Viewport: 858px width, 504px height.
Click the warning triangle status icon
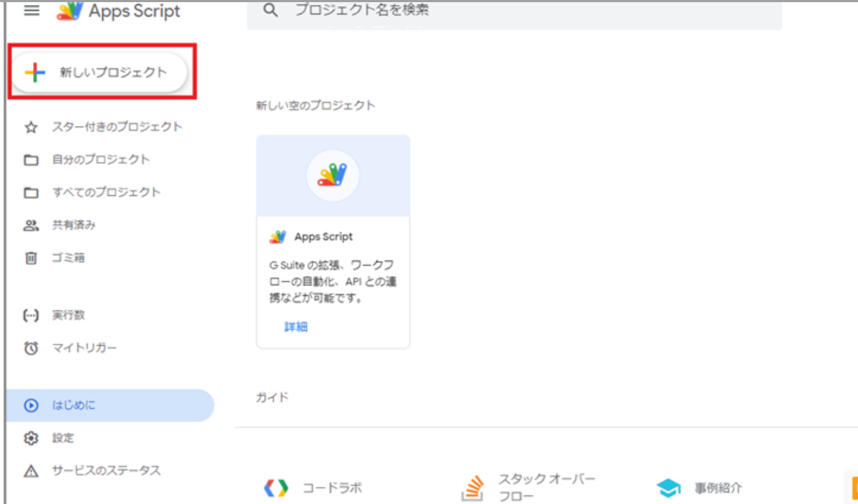(x=31, y=471)
